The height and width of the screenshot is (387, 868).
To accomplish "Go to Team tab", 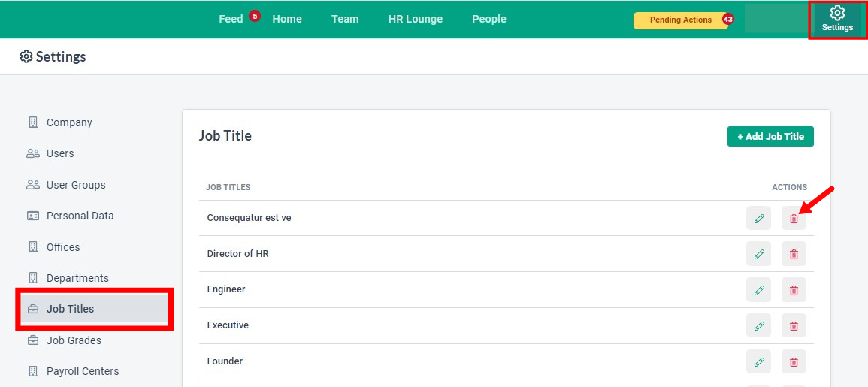I will [x=345, y=20].
